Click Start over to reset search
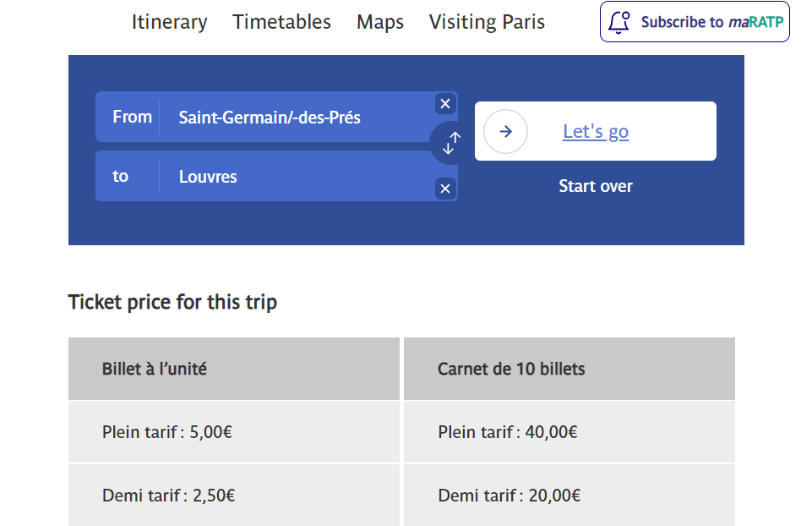Screen dimensions: 812x526 596,186
